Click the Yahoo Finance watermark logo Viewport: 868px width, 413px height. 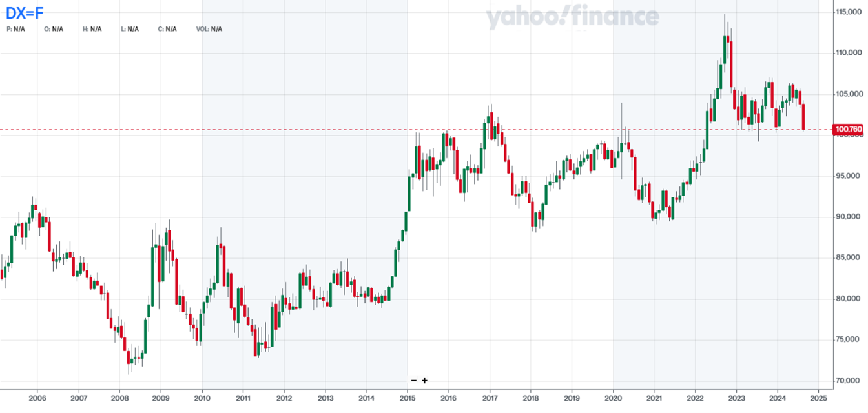[x=572, y=18]
